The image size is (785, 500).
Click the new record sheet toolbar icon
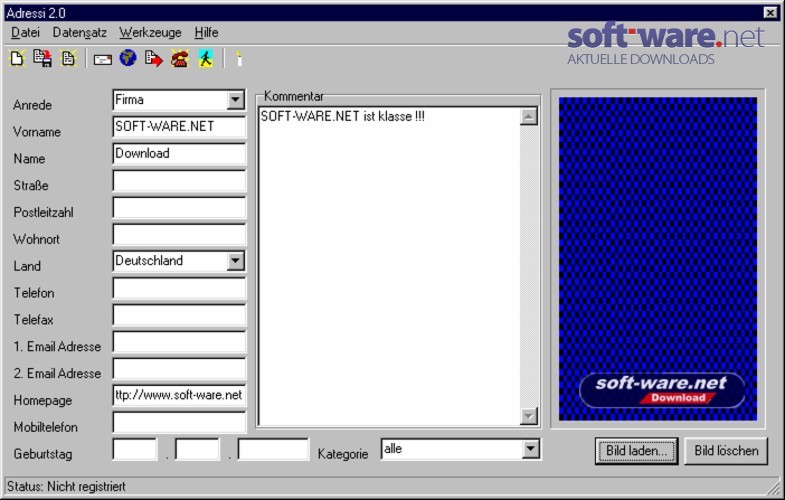(x=68, y=59)
